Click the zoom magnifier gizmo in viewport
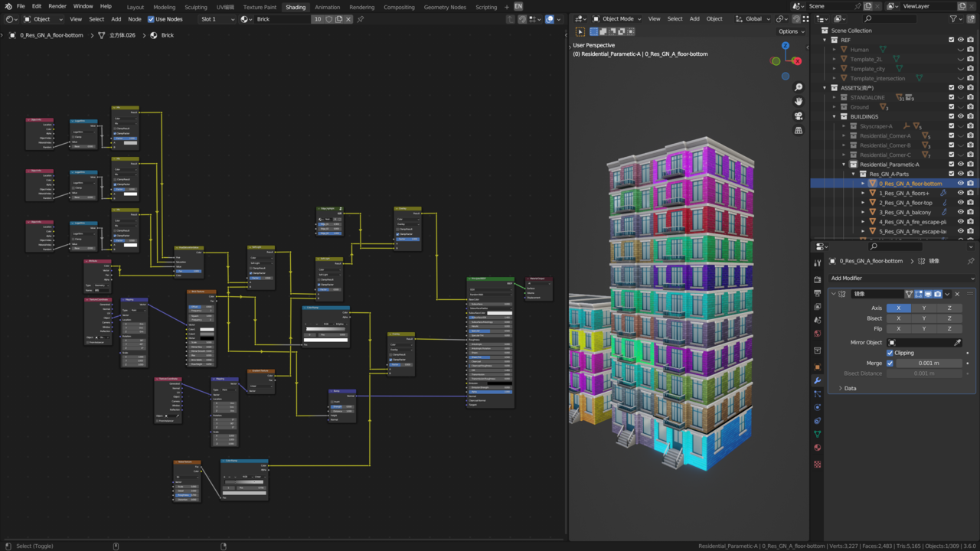980x551 pixels. [x=799, y=87]
